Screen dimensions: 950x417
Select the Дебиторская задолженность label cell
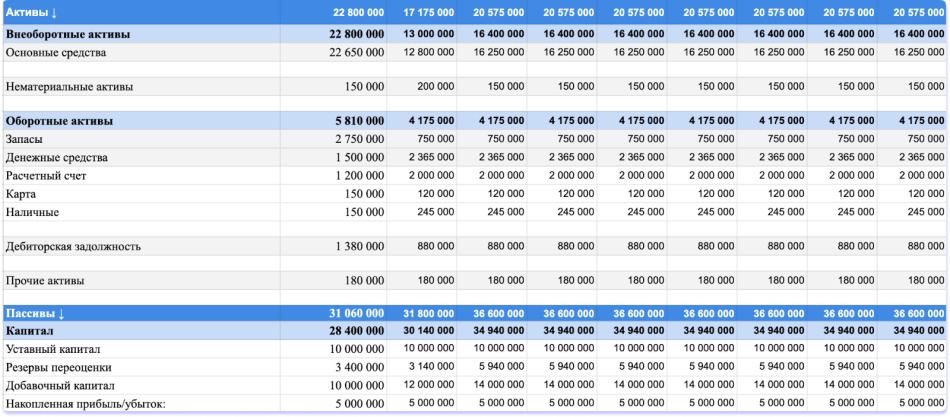coord(73,246)
